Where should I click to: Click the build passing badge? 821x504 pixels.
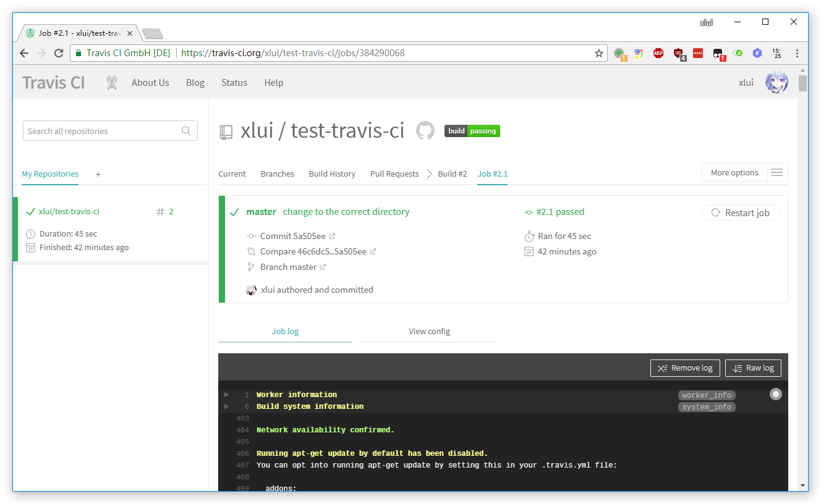point(472,131)
